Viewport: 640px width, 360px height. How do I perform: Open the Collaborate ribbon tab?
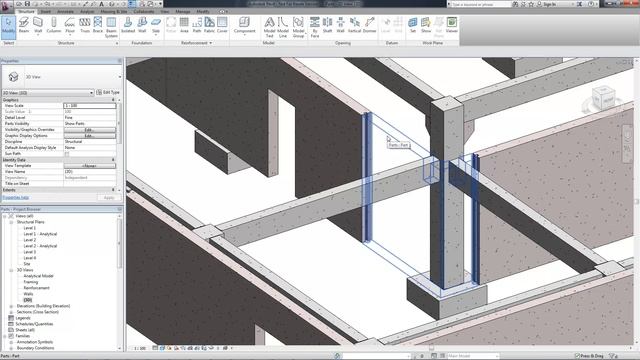[144, 11]
